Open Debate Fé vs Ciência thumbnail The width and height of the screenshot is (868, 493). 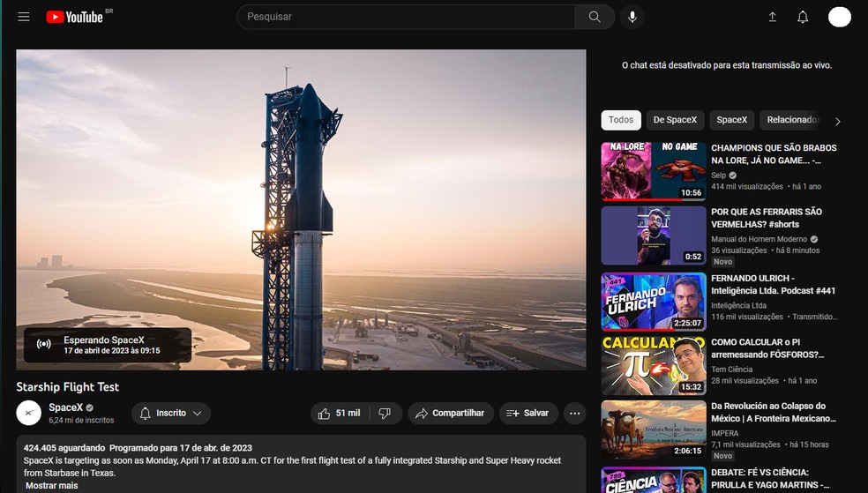[654, 480]
